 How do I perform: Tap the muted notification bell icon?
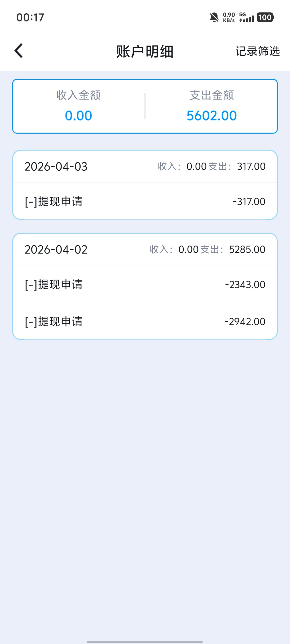214,17
